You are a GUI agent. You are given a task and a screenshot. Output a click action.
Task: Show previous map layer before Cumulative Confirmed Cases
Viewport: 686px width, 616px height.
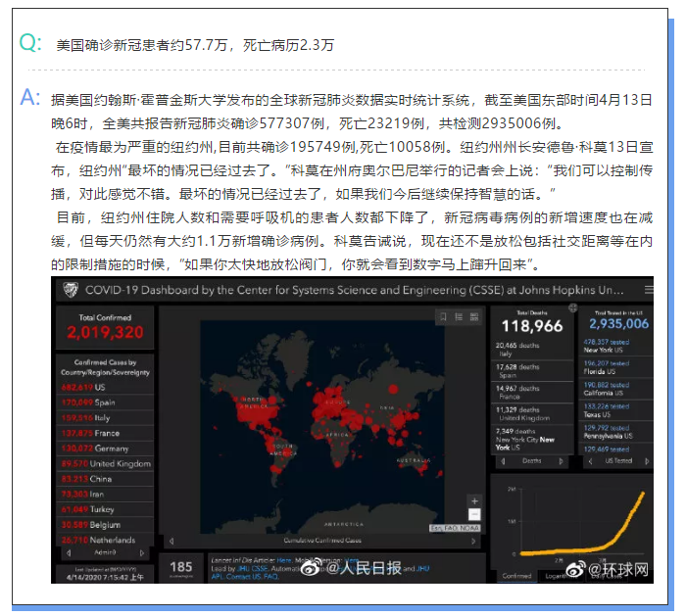(x=171, y=541)
